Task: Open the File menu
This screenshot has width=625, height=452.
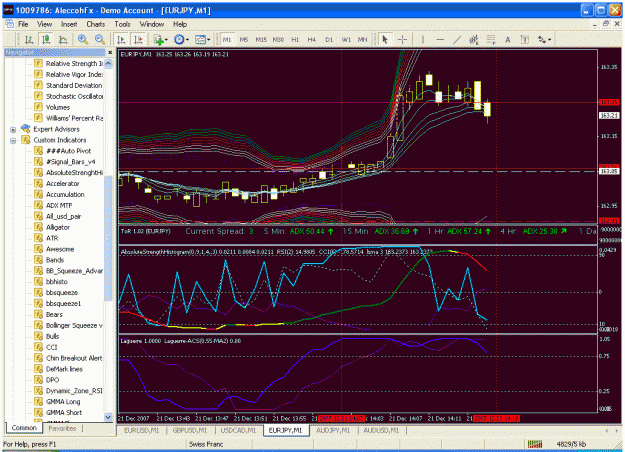Action: click(x=23, y=24)
